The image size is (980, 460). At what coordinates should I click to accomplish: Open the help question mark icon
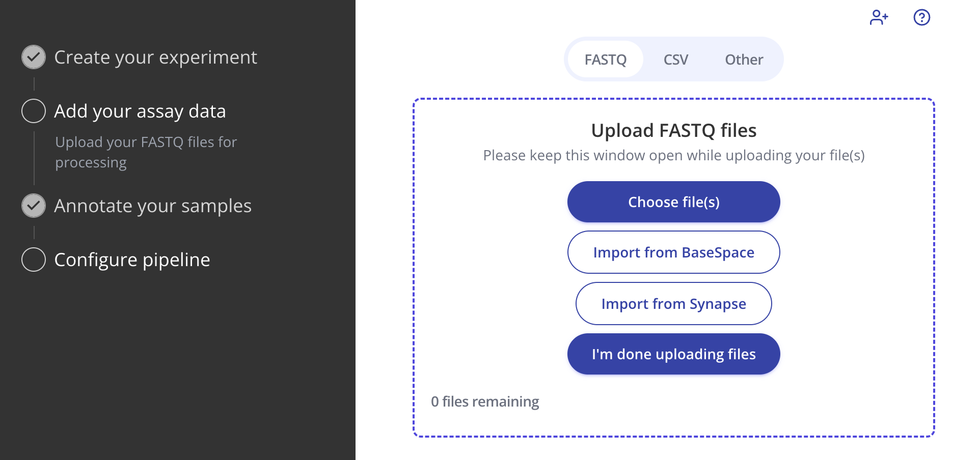point(921,17)
